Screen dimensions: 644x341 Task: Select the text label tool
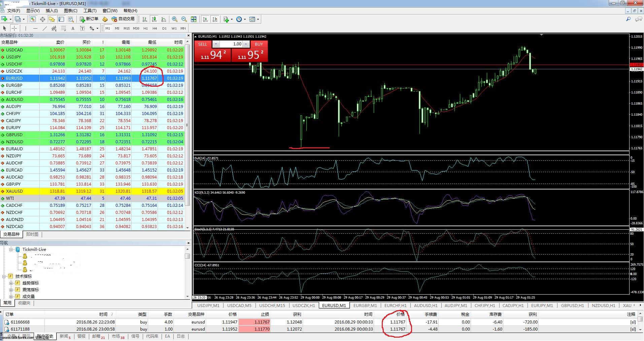point(82,28)
